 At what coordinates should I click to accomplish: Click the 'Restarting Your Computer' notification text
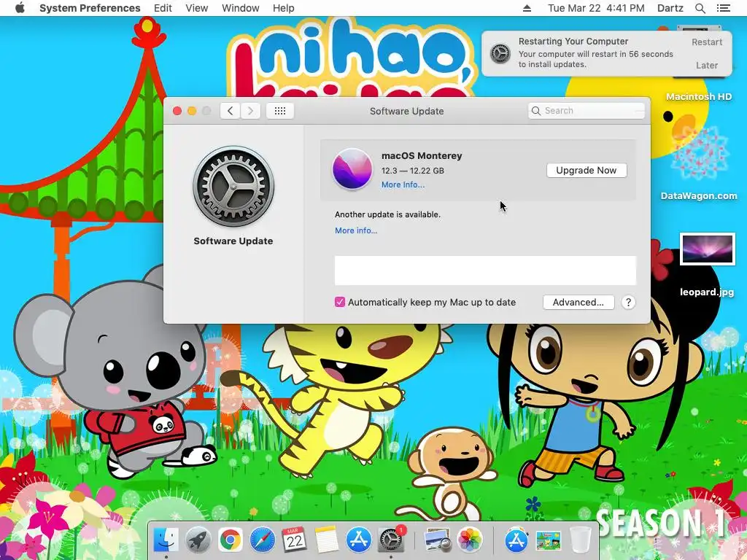[x=573, y=42]
